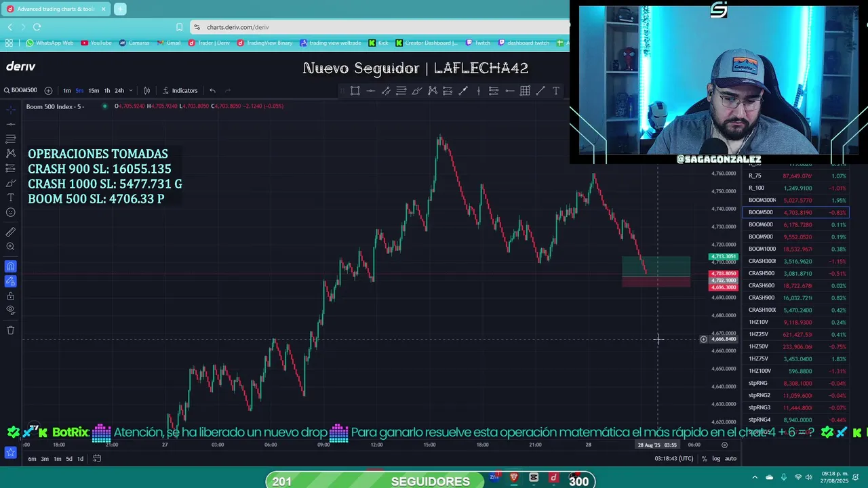Image resolution: width=868 pixels, height=488 pixels.
Task: Toggle magnet mode
Action: click(10, 266)
